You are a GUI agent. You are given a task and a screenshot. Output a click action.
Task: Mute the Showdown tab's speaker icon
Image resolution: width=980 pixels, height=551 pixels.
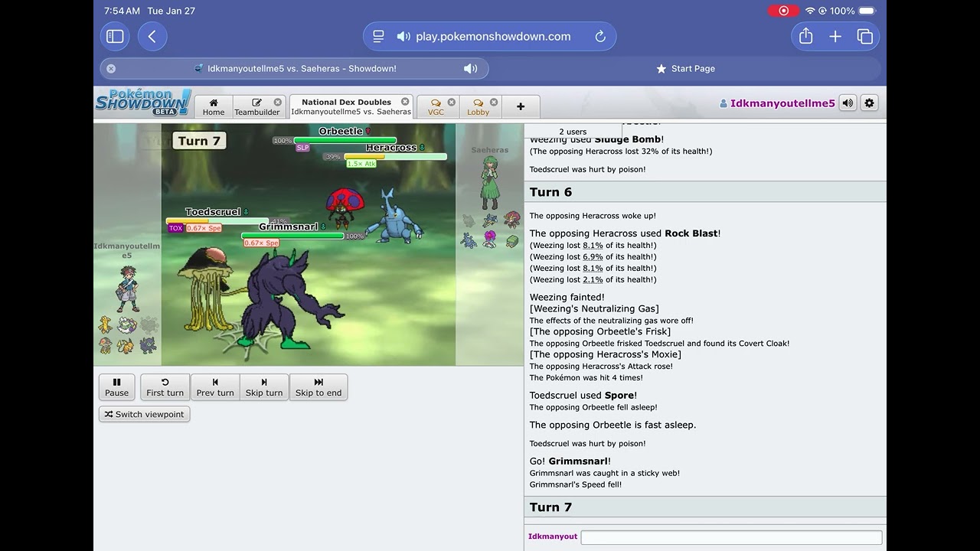pos(470,68)
